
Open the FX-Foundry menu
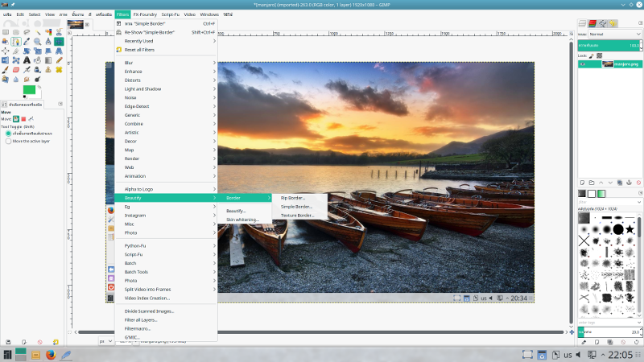[145, 14]
